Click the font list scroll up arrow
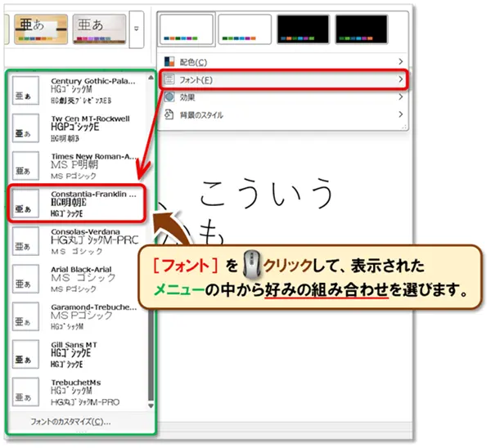This screenshot has height=448, width=491. point(151,78)
